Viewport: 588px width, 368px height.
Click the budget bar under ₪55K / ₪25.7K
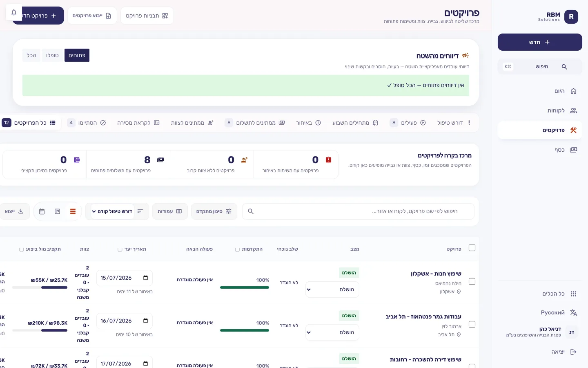pos(40,287)
